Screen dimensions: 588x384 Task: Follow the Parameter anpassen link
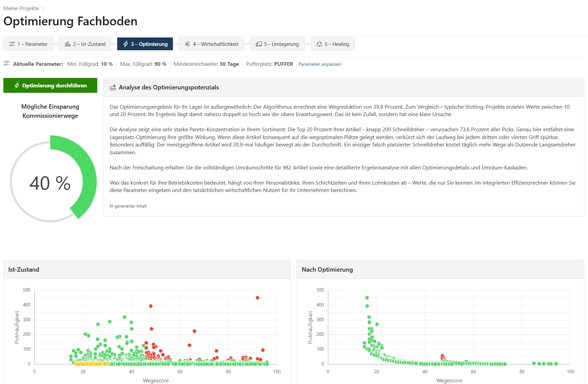(x=320, y=64)
